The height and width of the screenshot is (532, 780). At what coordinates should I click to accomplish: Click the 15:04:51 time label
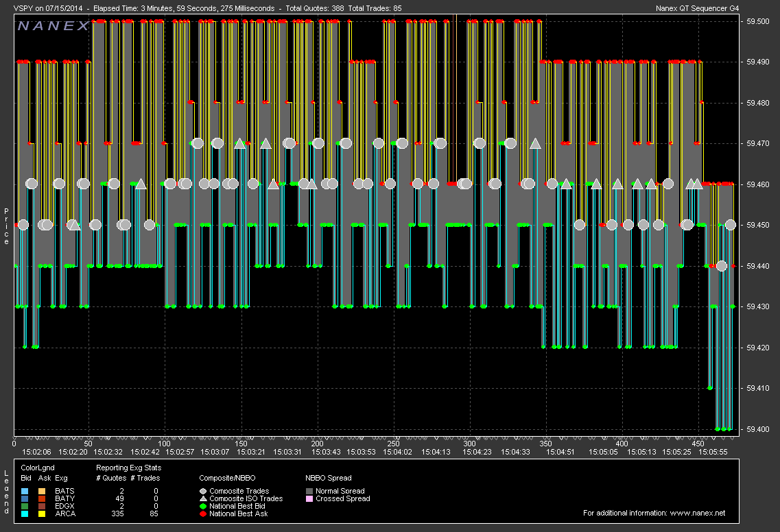pos(560,452)
